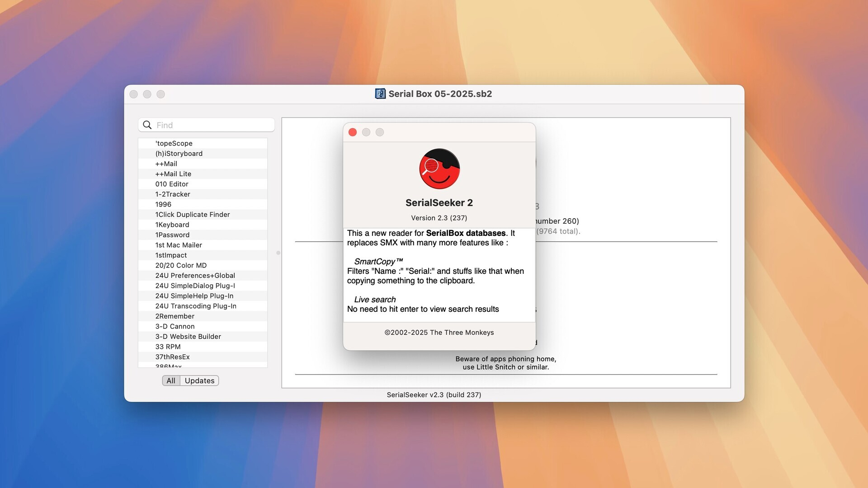Click the SerialSeeker pirate smiley icon

(x=439, y=169)
